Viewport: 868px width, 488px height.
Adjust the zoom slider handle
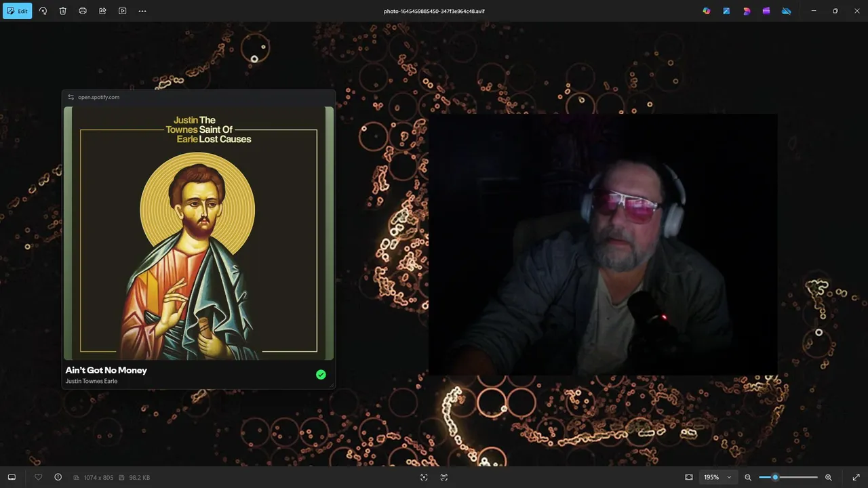click(775, 477)
